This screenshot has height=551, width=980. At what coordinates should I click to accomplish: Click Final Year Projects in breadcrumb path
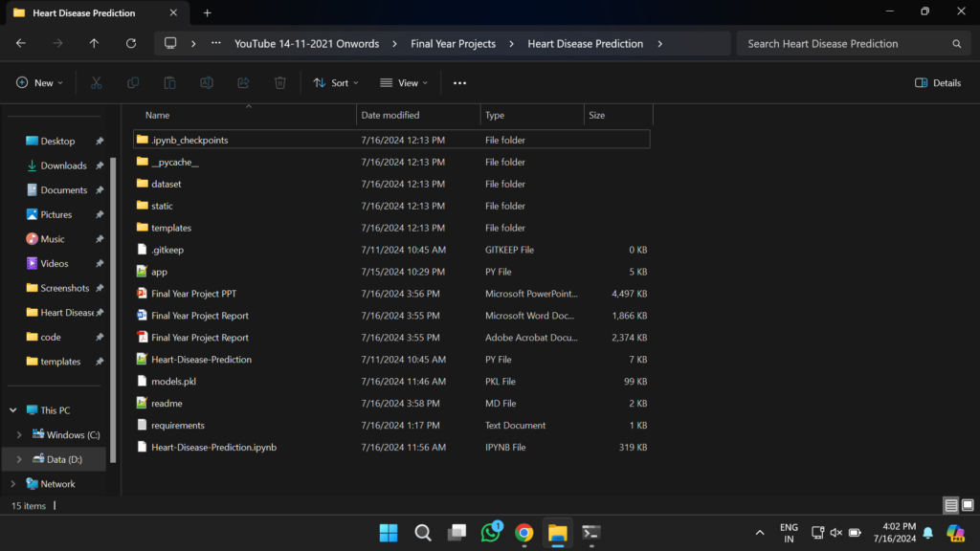(453, 44)
